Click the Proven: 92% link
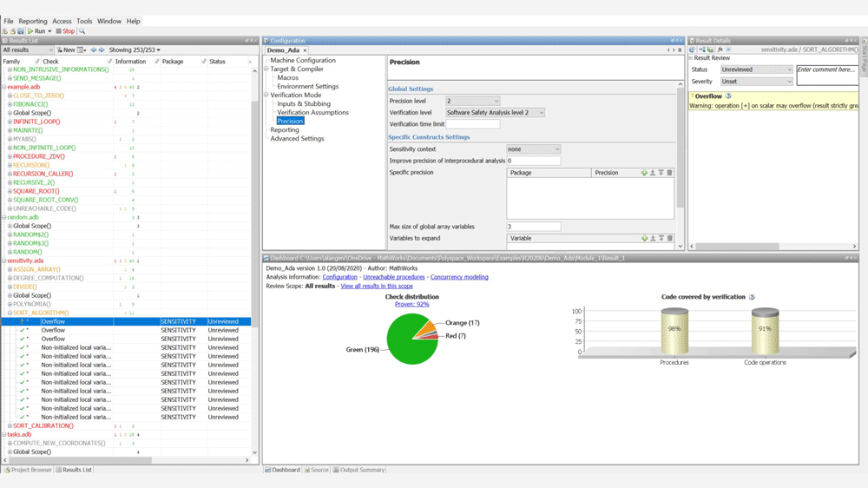Viewport: 868px width, 488px height. (411, 305)
